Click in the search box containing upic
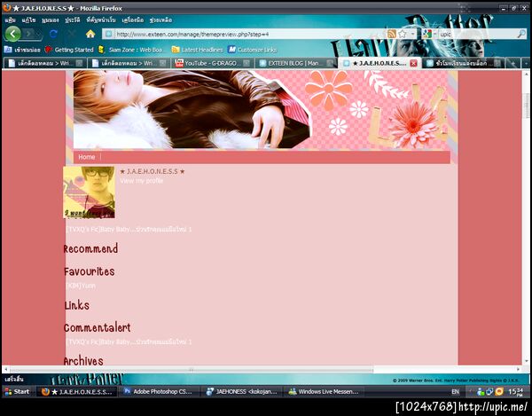This screenshot has width=532, height=416. coord(477,34)
